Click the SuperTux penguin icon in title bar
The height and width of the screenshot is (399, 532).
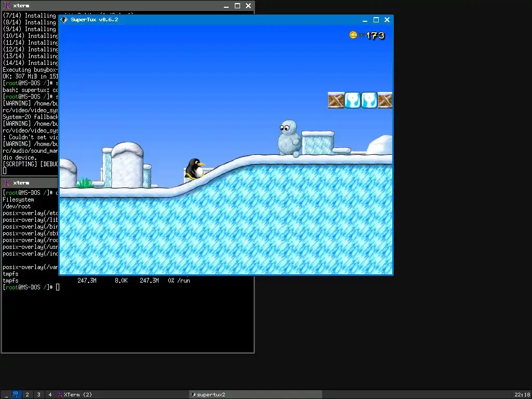click(64, 20)
